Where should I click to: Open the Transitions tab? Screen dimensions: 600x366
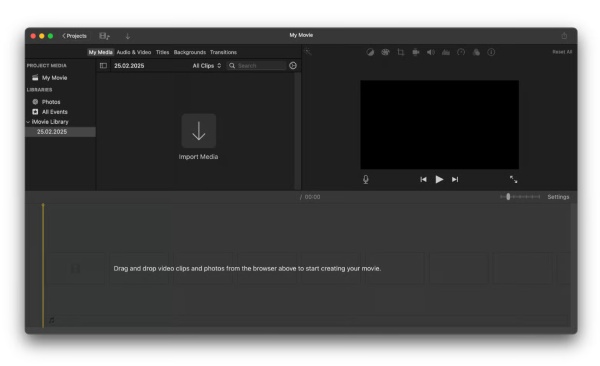click(x=223, y=52)
